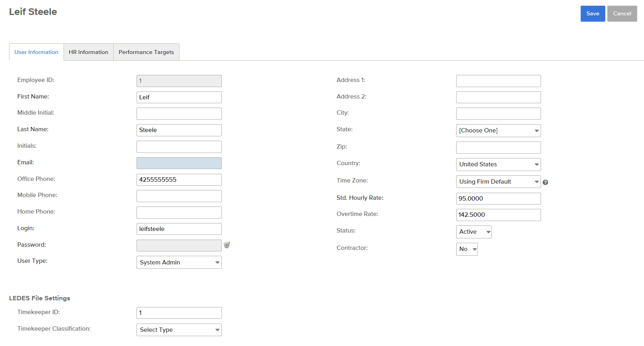Click the First Name field containing Leif
644x346 pixels.
179,97
